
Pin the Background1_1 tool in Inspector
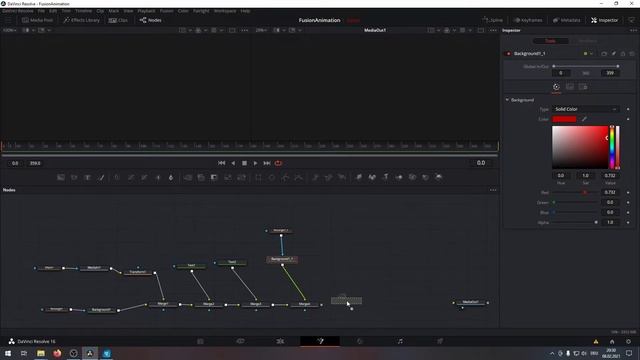pos(613,53)
